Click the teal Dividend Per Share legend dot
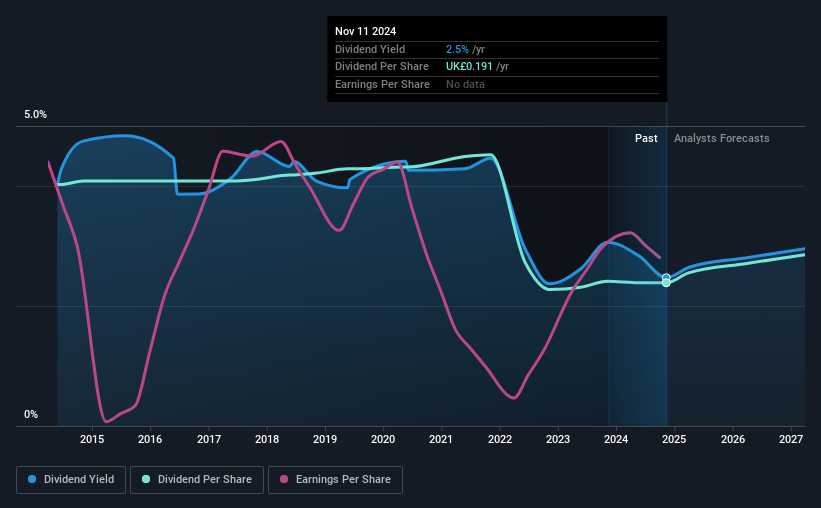This screenshot has width=821, height=508. 146,479
